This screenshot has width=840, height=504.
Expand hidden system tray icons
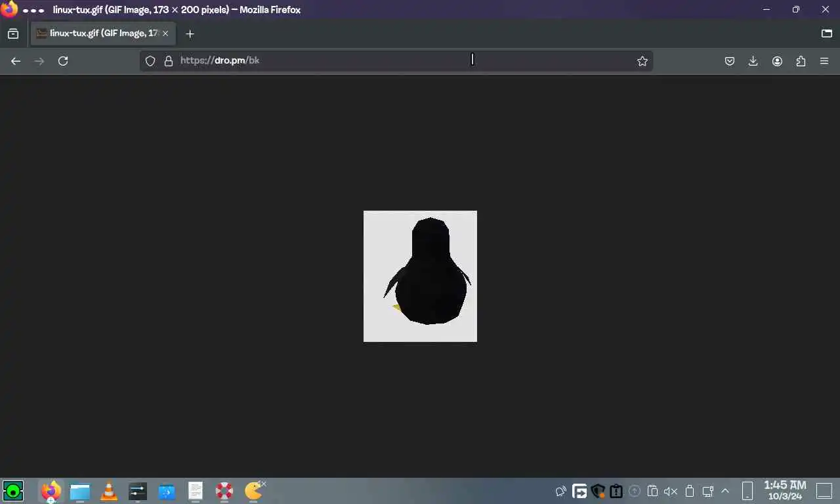(x=725, y=491)
